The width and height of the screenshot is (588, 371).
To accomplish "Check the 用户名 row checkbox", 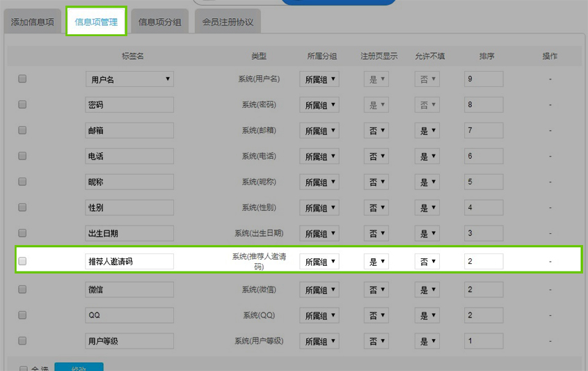I will (x=22, y=79).
